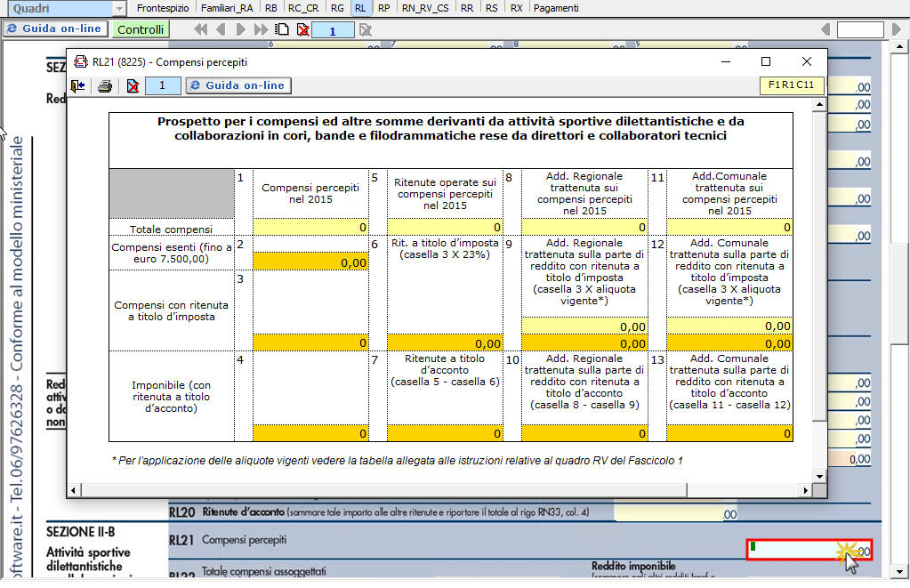This screenshot has width=910, height=588.
Task: Open the RC_CR tab
Action: pyautogui.click(x=303, y=8)
